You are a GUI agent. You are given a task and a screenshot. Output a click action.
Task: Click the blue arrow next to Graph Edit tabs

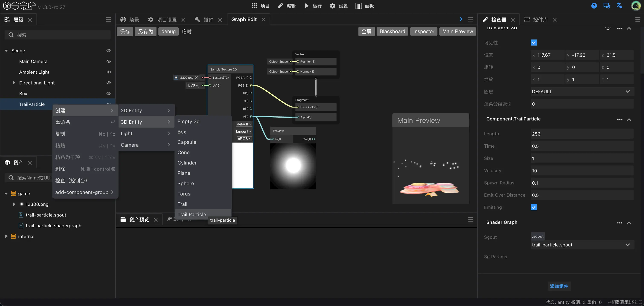click(x=461, y=19)
